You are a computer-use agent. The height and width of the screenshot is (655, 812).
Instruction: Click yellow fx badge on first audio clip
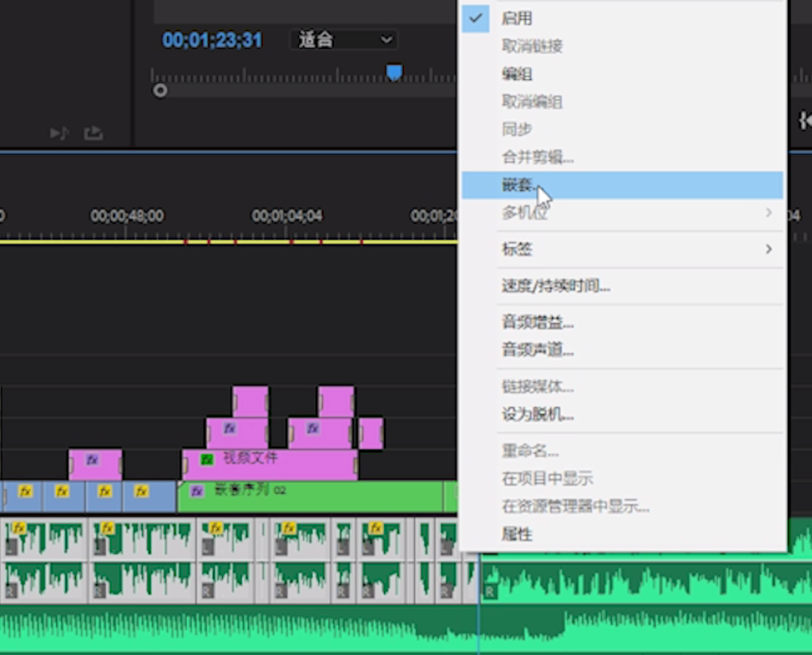19,528
